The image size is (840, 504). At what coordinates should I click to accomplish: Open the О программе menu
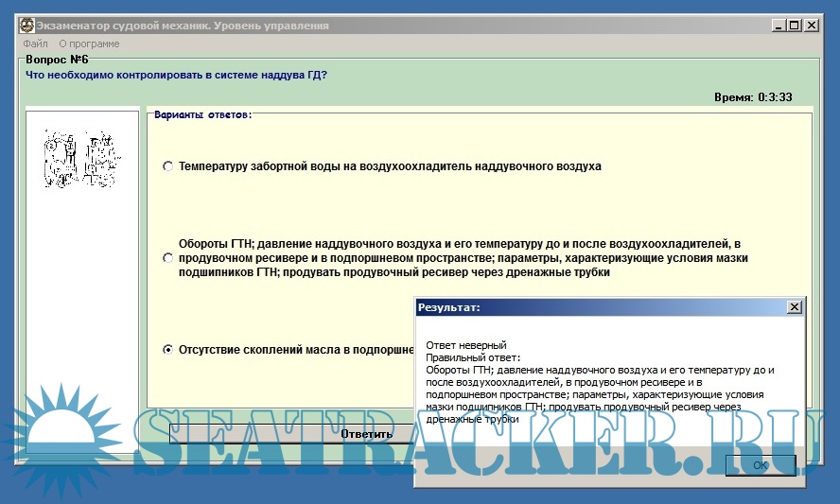[x=89, y=43]
